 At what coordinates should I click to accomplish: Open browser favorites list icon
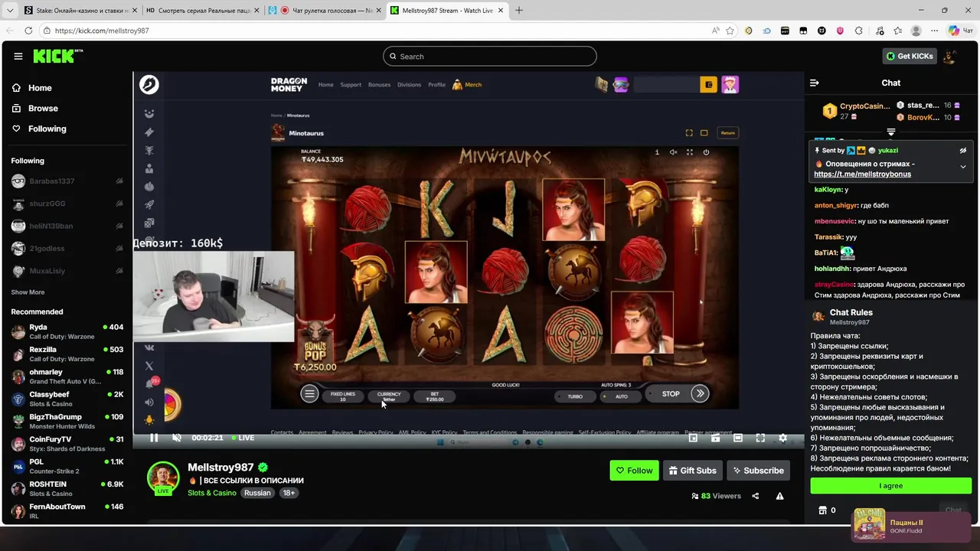click(898, 31)
